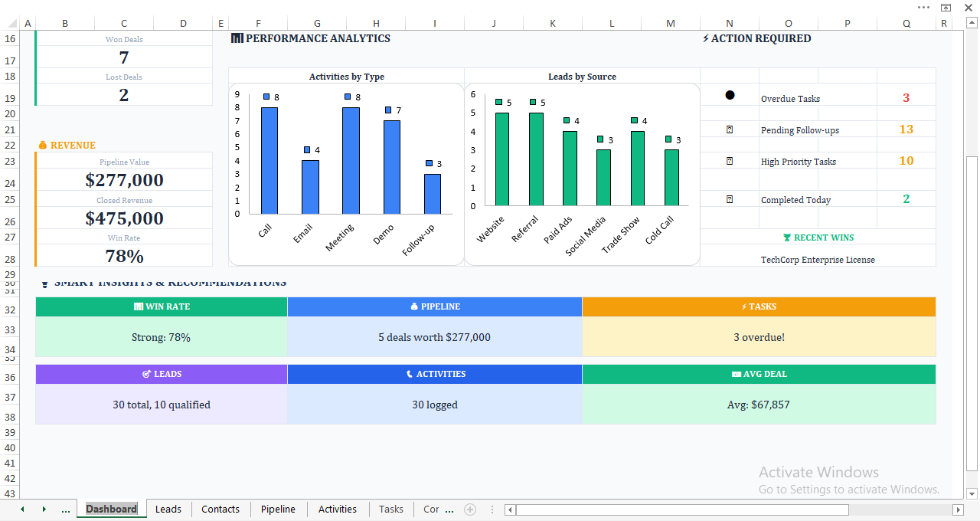Open the Activities sheet tab
The image size is (980, 521).
click(x=338, y=510)
